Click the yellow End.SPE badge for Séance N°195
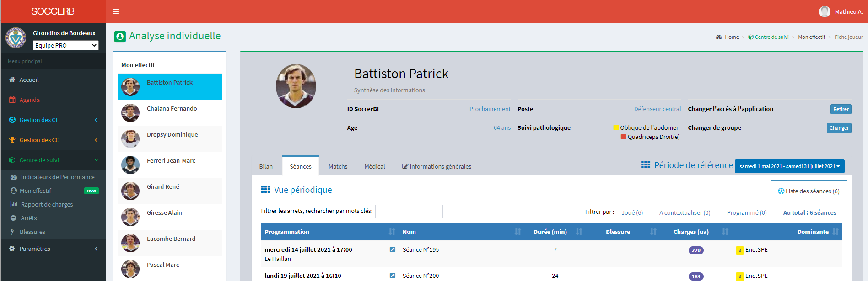The image size is (868, 281). pyautogui.click(x=740, y=250)
